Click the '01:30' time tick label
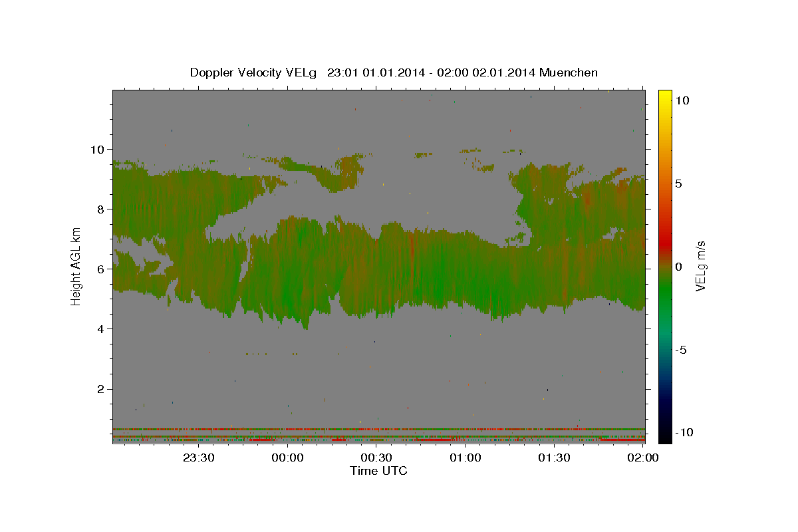This screenshot has height=532, width=798. (554, 458)
